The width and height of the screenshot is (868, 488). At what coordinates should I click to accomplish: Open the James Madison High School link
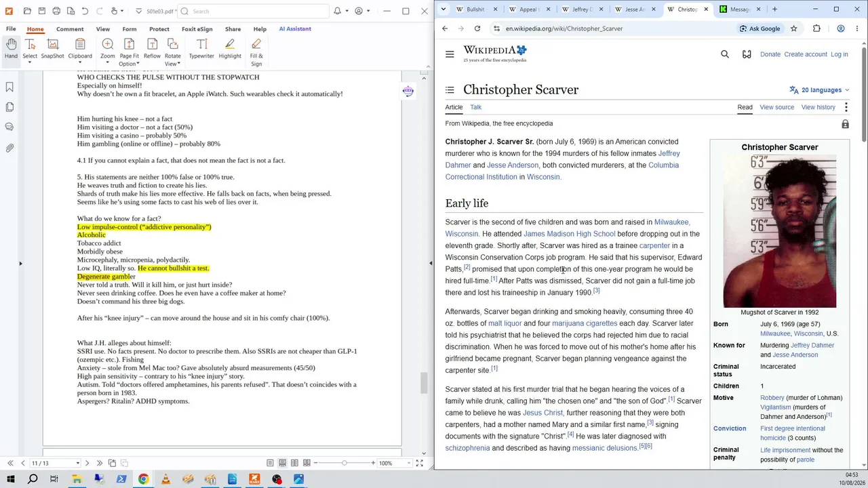point(569,234)
